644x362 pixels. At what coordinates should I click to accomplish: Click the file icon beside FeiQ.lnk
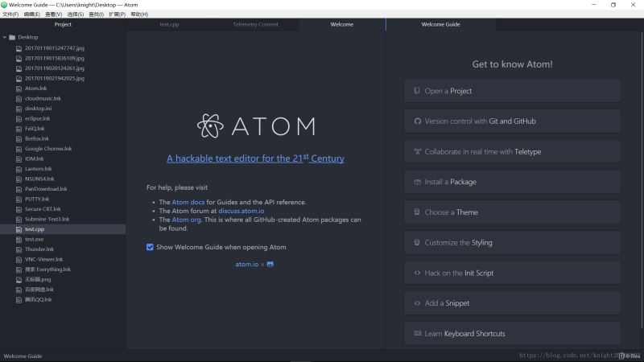[19, 129]
